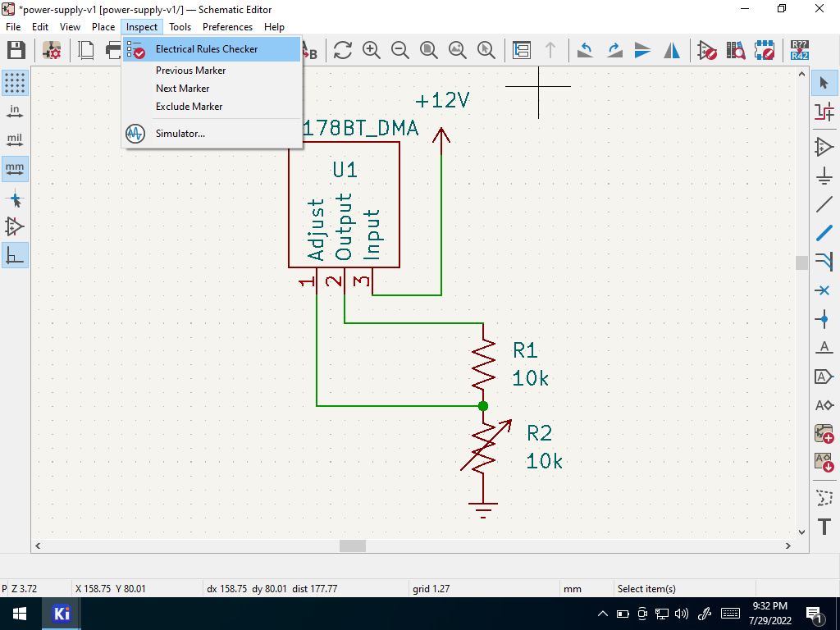Click the Zoom In magnifier

[372, 50]
